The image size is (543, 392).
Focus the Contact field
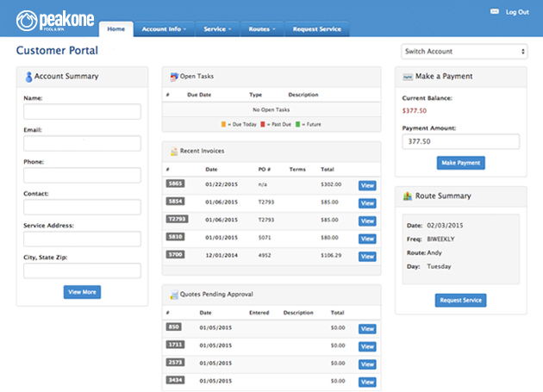82,207
